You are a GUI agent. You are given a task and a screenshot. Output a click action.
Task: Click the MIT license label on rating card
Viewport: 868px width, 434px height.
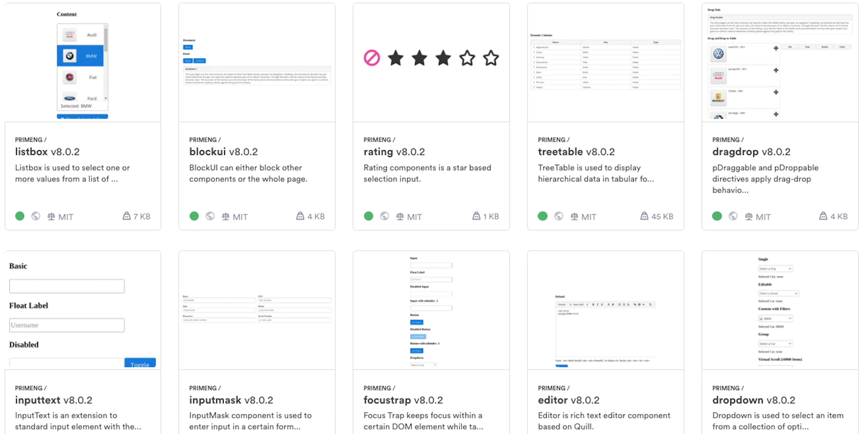click(x=415, y=217)
